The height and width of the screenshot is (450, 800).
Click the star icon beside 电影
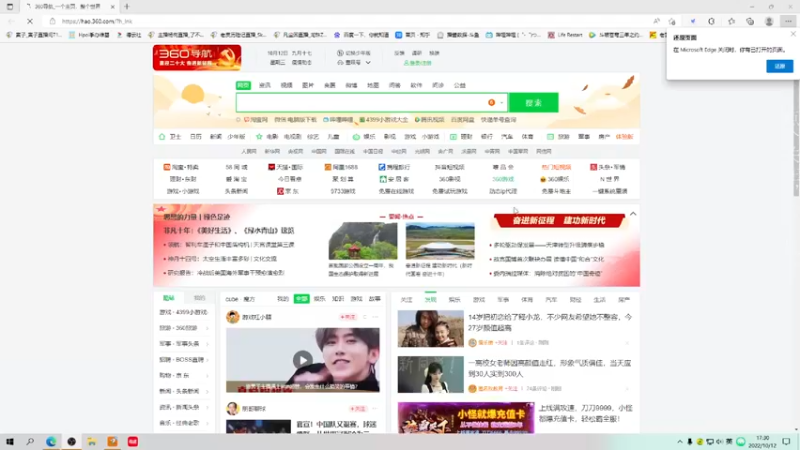259,137
